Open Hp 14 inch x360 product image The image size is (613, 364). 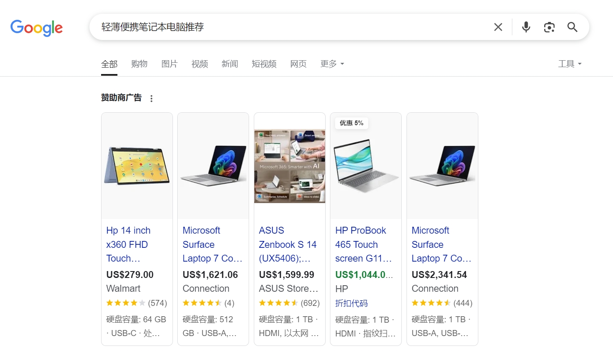[137, 166]
